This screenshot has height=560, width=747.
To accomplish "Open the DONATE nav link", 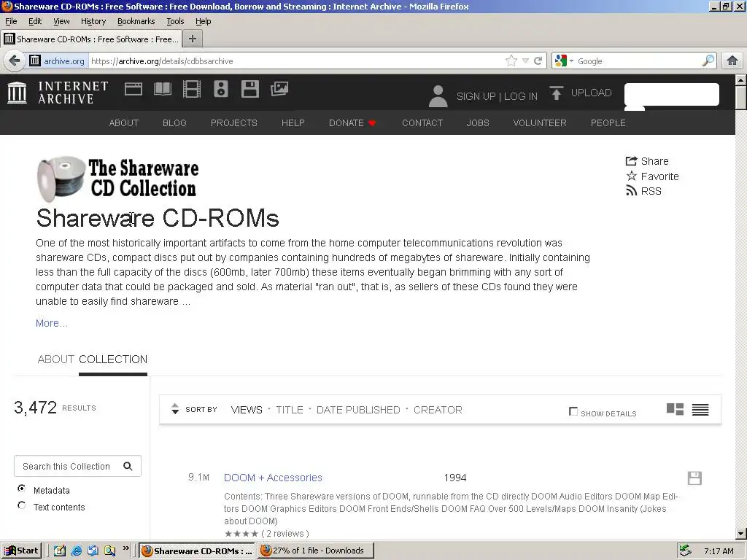I will [x=352, y=122].
